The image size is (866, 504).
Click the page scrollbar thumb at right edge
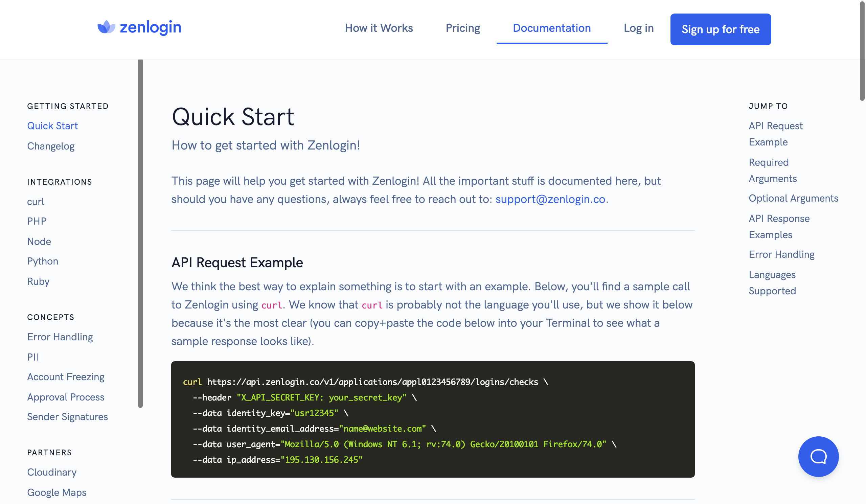coord(862,51)
